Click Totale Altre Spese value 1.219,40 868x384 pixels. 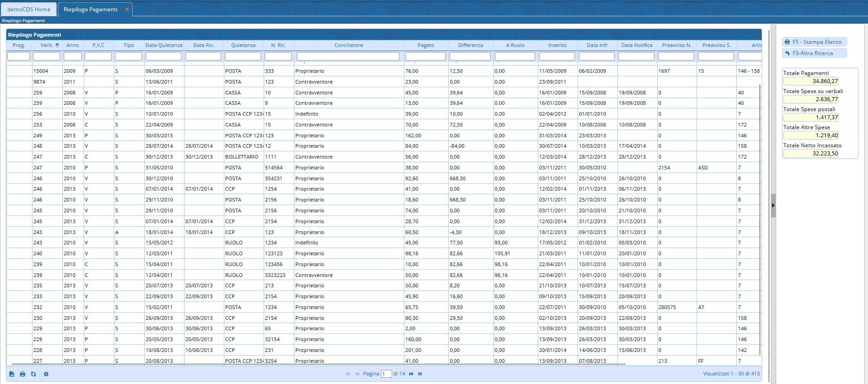(x=811, y=136)
